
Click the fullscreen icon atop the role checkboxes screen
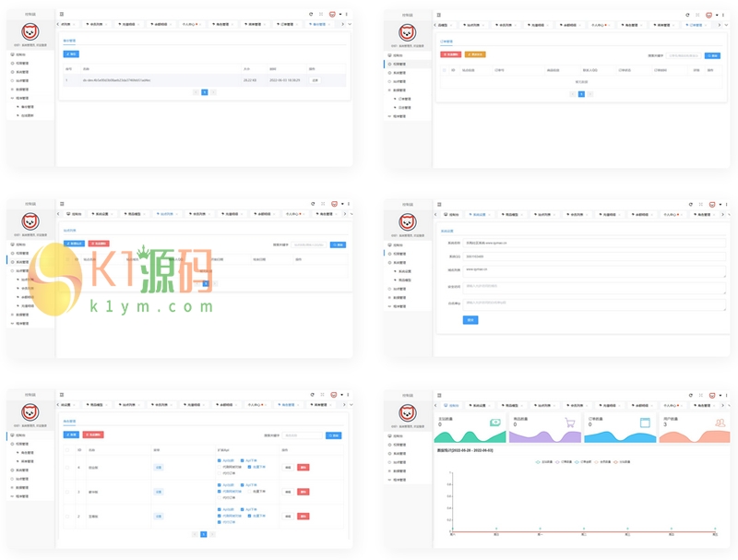point(322,394)
